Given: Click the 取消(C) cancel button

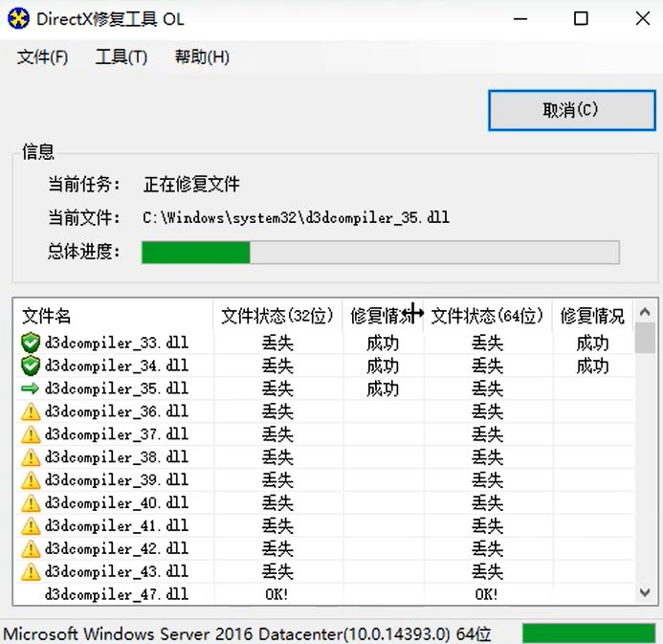Looking at the screenshot, I should point(572,110).
